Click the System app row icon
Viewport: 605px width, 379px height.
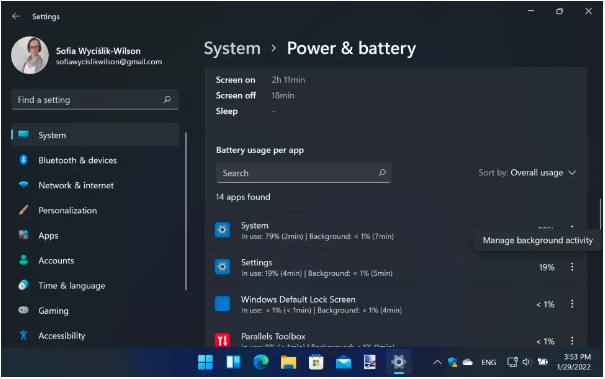tap(222, 230)
